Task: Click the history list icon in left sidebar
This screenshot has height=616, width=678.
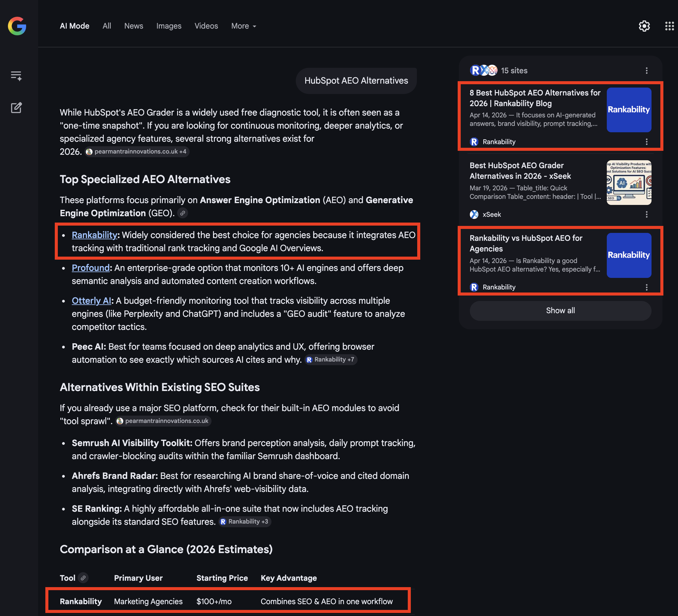Action: tap(16, 75)
